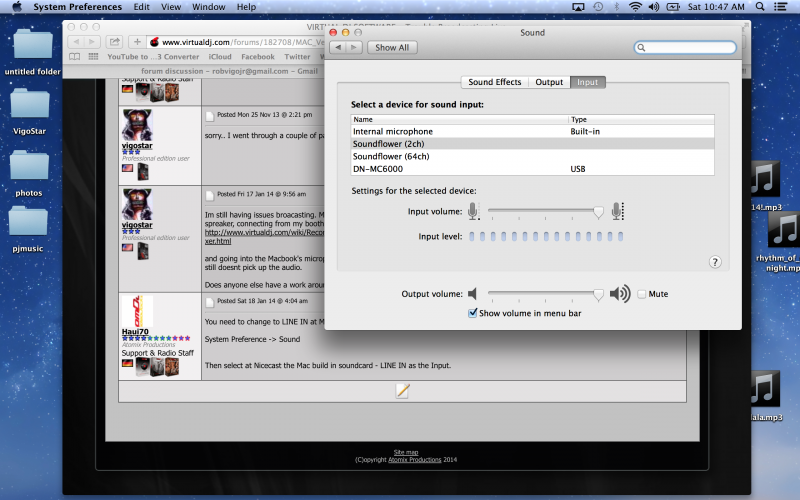Open the System Preferences menu
Viewport: 800px width, 500px height.
[x=78, y=7]
